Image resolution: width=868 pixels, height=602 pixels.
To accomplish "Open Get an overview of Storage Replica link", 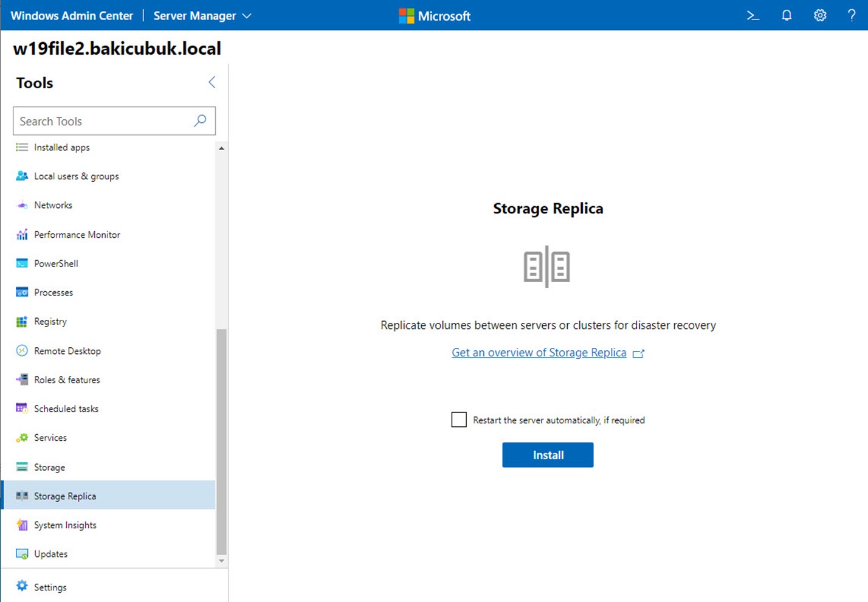I will [x=539, y=353].
